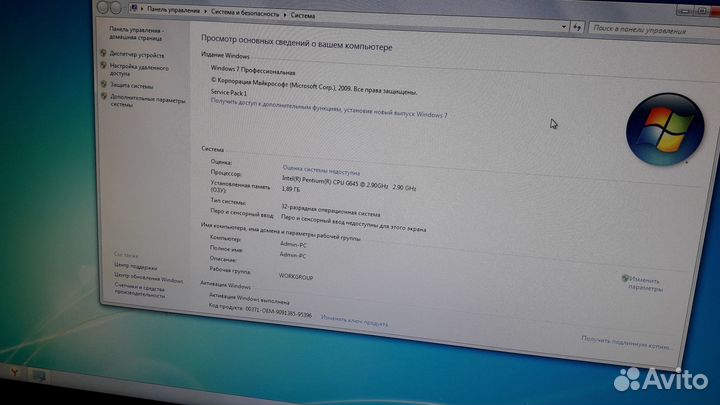
Task: Open Защита системы link
Action: point(132,85)
